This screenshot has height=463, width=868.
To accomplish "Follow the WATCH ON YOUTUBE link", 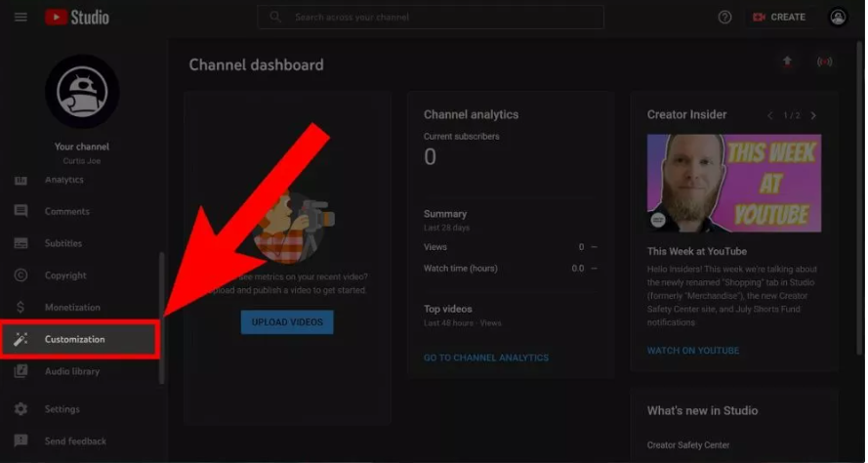I will click(x=693, y=351).
